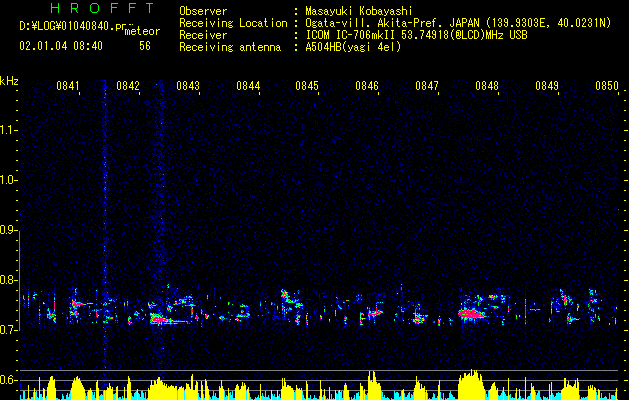Click the 0841 time marker

[67, 86]
